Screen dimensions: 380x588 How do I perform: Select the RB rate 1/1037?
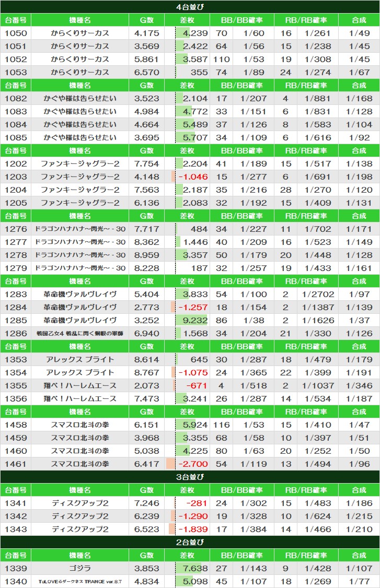tap(318, 385)
